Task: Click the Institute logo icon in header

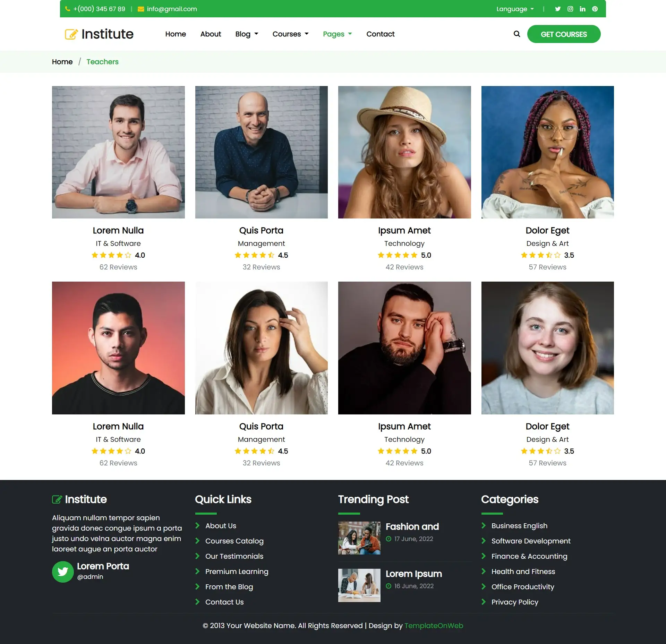Action: tap(71, 34)
